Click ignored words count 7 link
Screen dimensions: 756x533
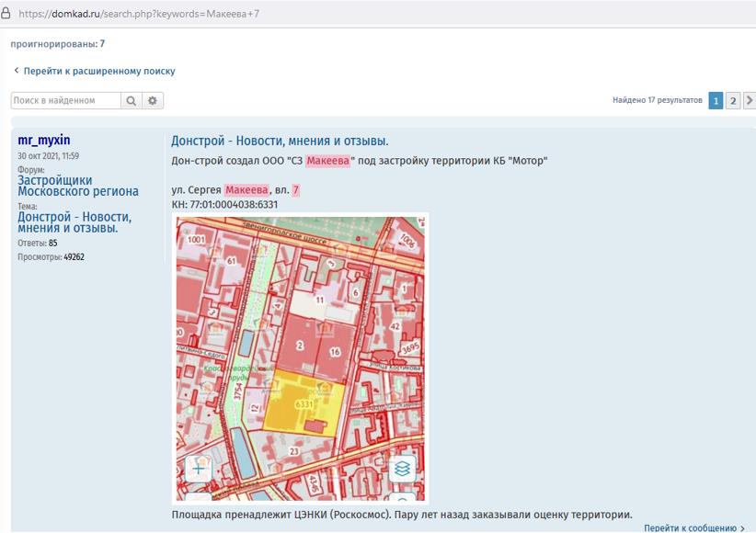coord(102,43)
